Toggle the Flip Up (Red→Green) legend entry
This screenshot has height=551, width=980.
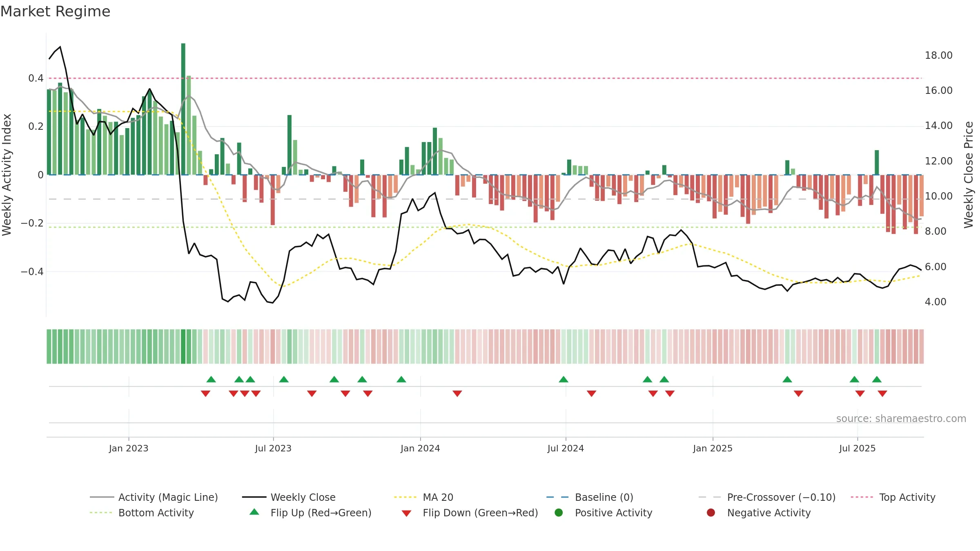pyautogui.click(x=310, y=513)
